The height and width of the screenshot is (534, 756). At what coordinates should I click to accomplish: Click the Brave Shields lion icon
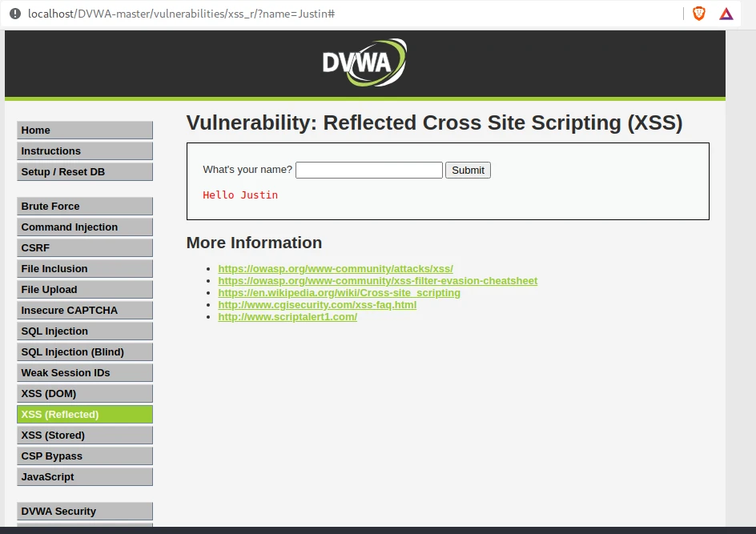click(698, 14)
